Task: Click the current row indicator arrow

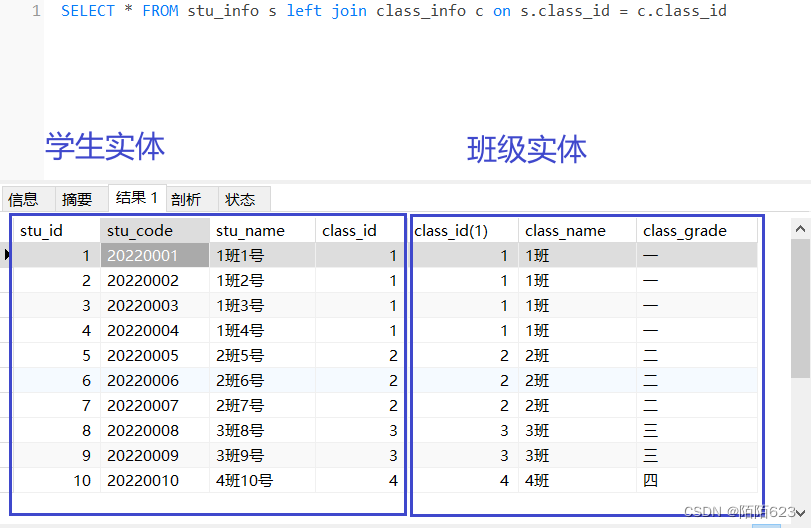Action: coord(7,256)
